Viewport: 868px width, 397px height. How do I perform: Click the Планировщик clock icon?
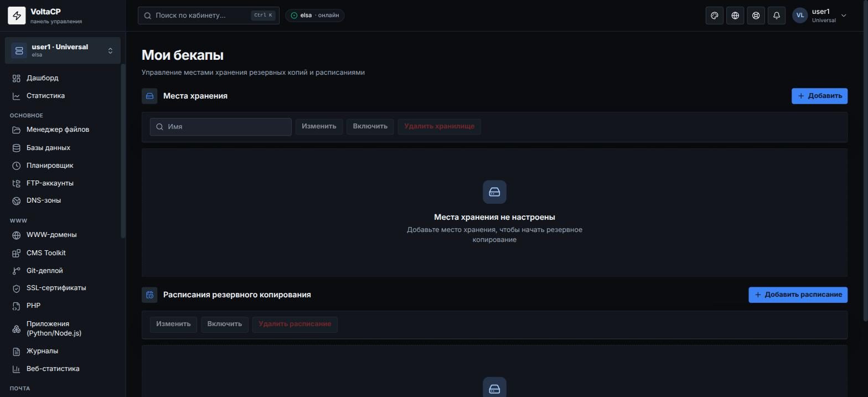[x=17, y=166]
